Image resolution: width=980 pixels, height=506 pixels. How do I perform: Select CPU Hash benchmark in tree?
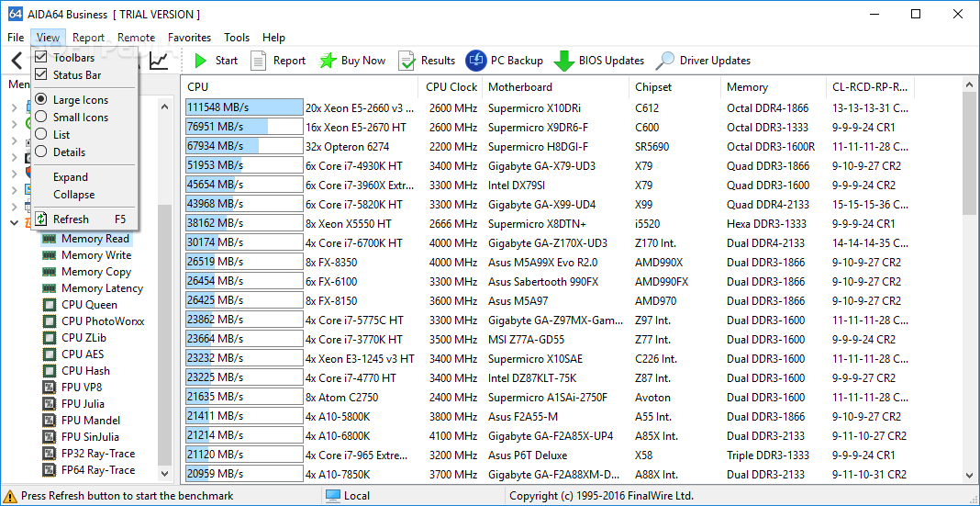(85, 371)
